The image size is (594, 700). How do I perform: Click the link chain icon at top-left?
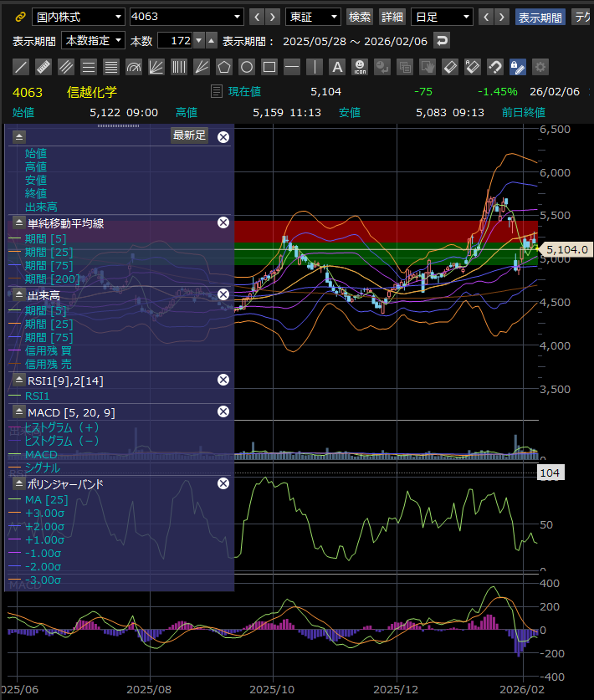21,17
